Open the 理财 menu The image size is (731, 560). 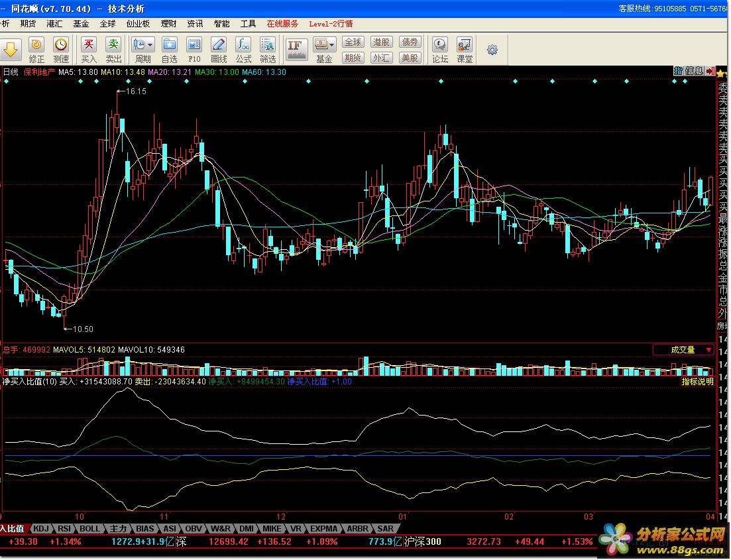(x=169, y=24)
